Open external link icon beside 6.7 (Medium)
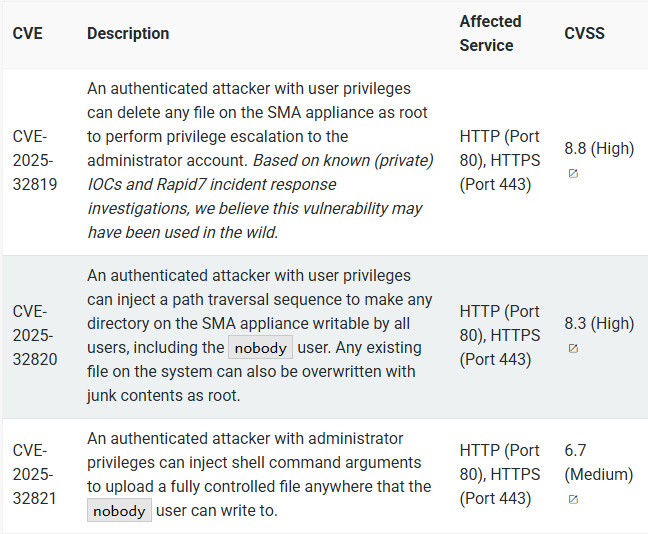Image resolution: width=648 pixels, height=534 pixels. [x=573, y=499]
